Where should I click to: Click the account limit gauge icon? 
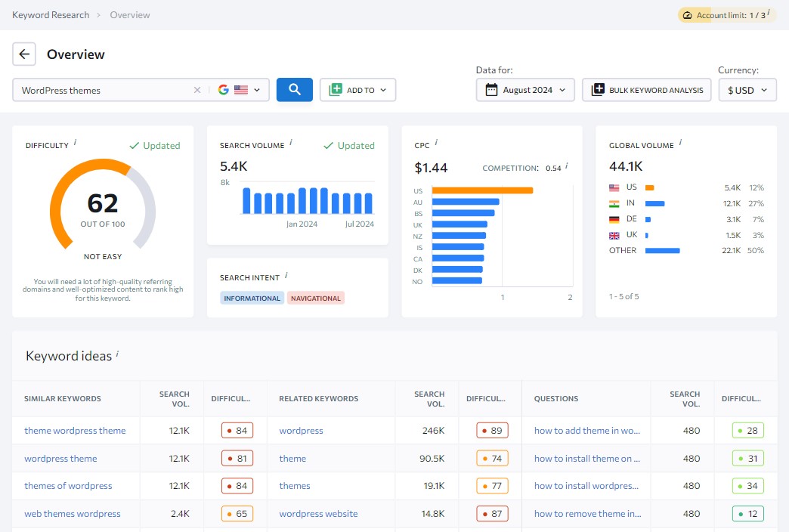coord(688,15)
